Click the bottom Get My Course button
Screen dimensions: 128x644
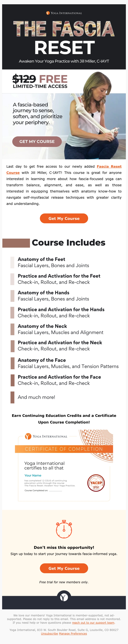coord(64,568)
